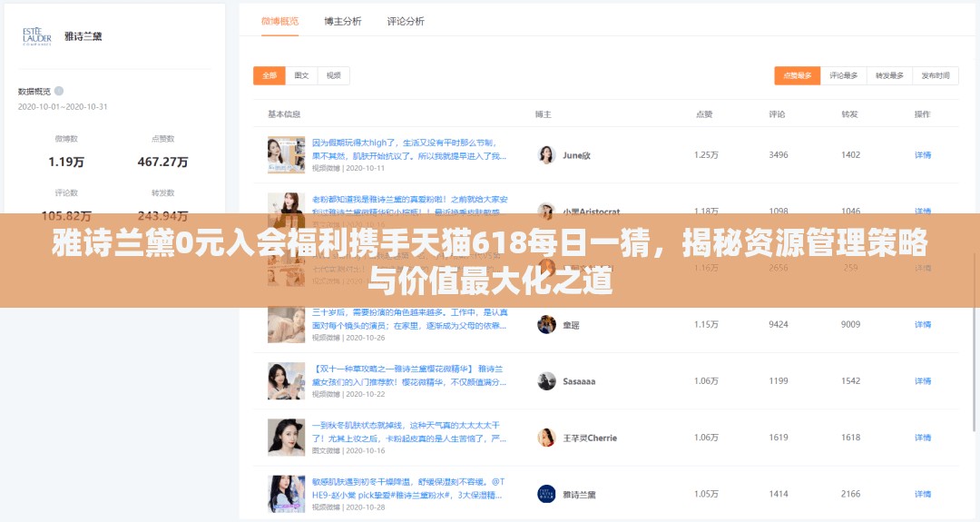980x522 pixels.
Task: Click blogger name June欣
Action: [x=576, y=155]
